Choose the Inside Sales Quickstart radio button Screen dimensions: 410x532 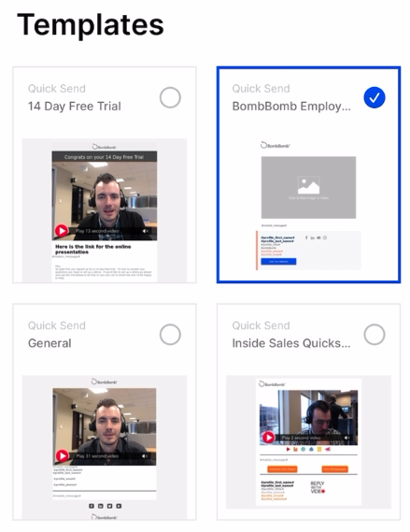pyautogui.click(x=375, y=335)
